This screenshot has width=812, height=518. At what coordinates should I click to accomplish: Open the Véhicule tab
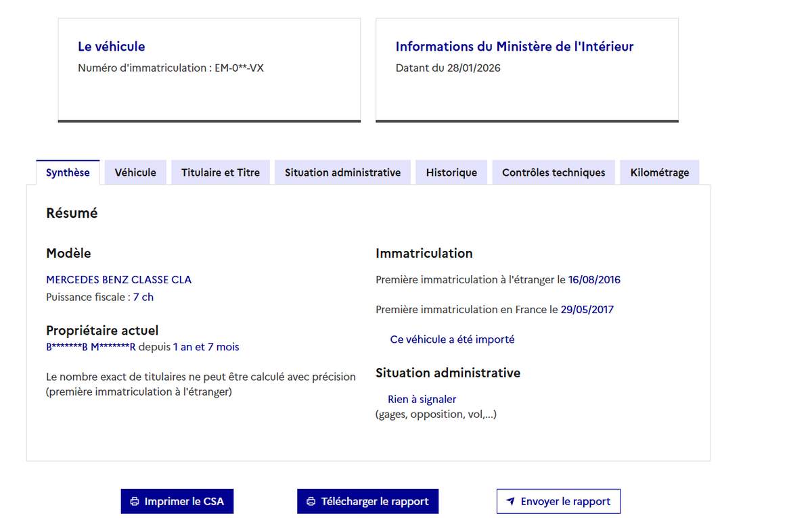[135, 172]
